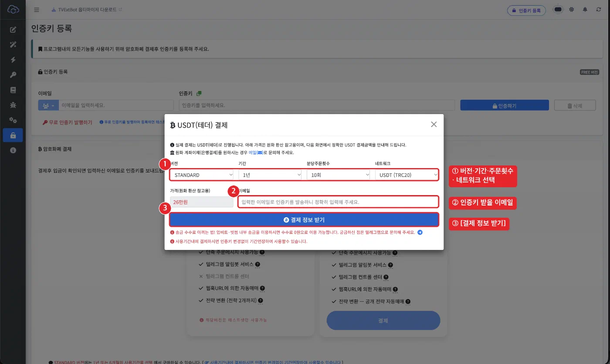
Task: Close the USDT(테더) 결제 dialog
Action: 434,125
